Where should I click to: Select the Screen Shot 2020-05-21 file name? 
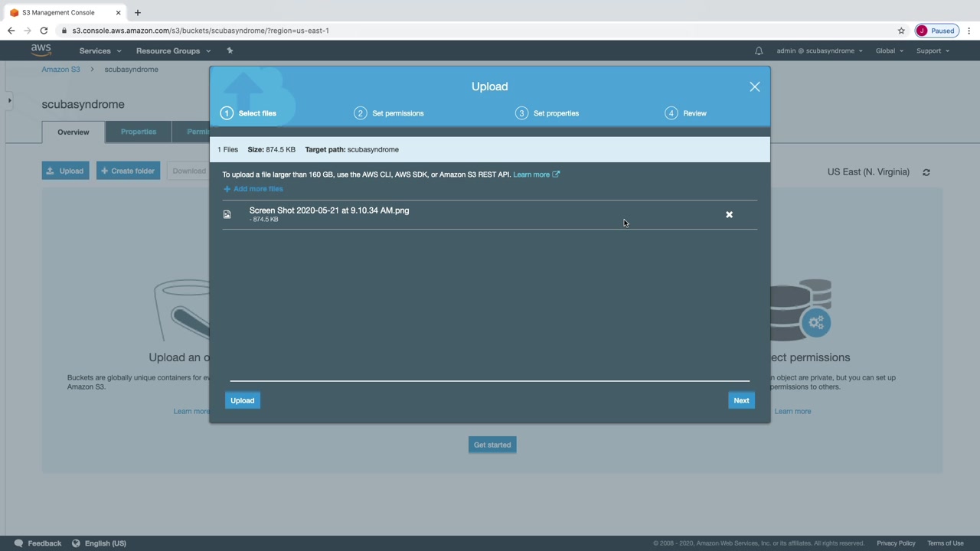point(329,210)
